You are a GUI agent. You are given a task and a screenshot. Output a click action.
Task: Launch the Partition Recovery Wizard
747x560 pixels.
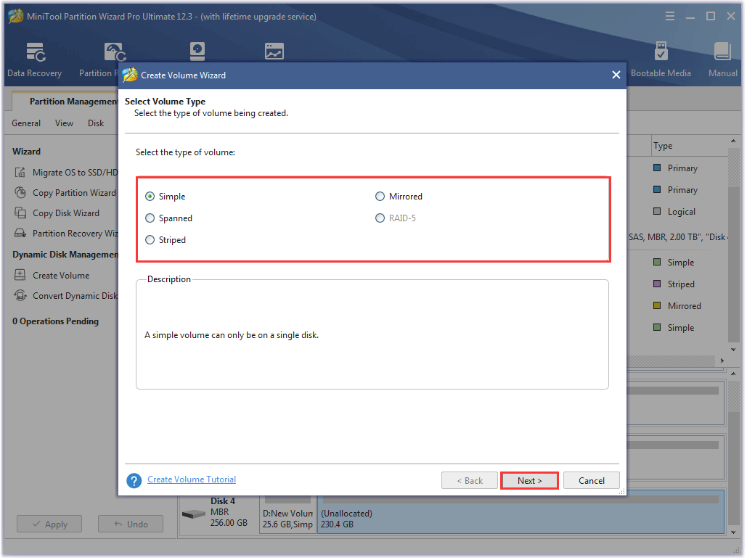coord(66,234)
